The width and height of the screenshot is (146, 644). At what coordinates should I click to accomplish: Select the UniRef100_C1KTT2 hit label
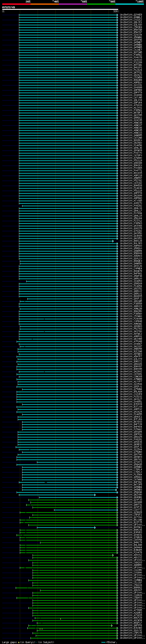pyautogui.click(x=131, y=510)
